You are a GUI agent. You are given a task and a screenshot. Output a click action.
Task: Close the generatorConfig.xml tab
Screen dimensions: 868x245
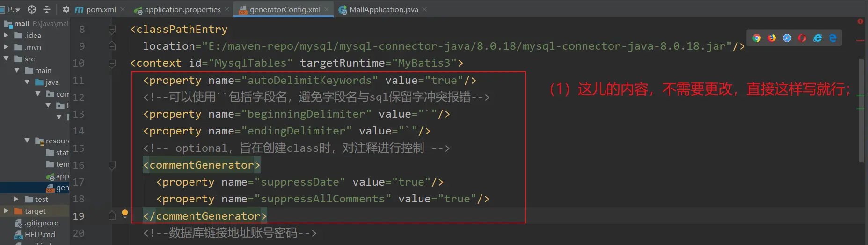[327, 9]
